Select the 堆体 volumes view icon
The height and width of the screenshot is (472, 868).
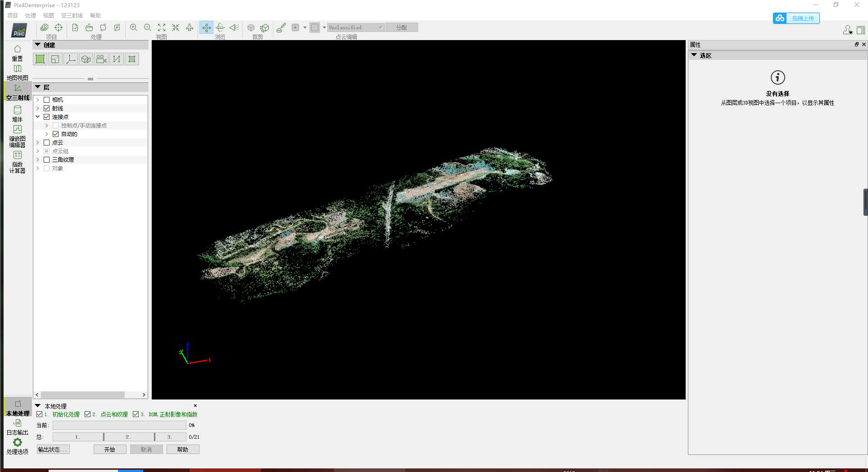17,113
